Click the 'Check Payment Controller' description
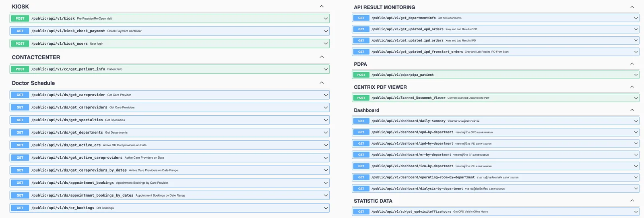The width and height of the screenshot is (644, 218). click(x=124, y=31)
